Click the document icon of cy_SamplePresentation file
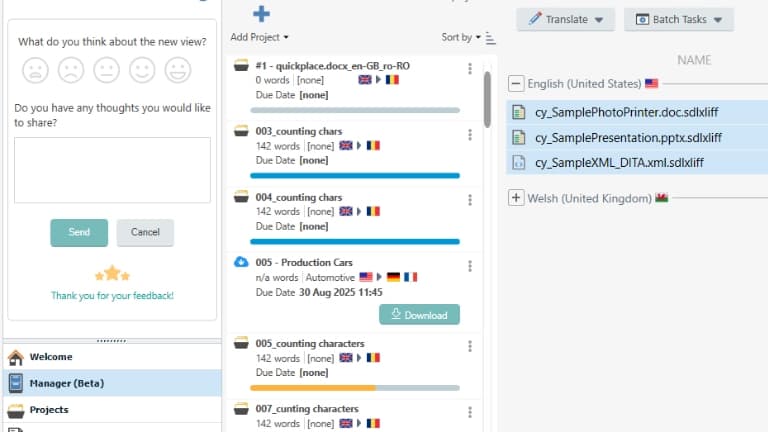This screenshot has height=432, width=768. (x=519, y=138)
